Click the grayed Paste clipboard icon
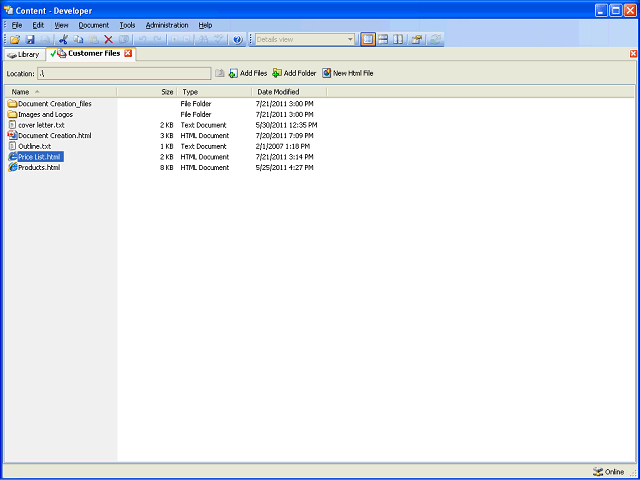 [x=93, y=40]
